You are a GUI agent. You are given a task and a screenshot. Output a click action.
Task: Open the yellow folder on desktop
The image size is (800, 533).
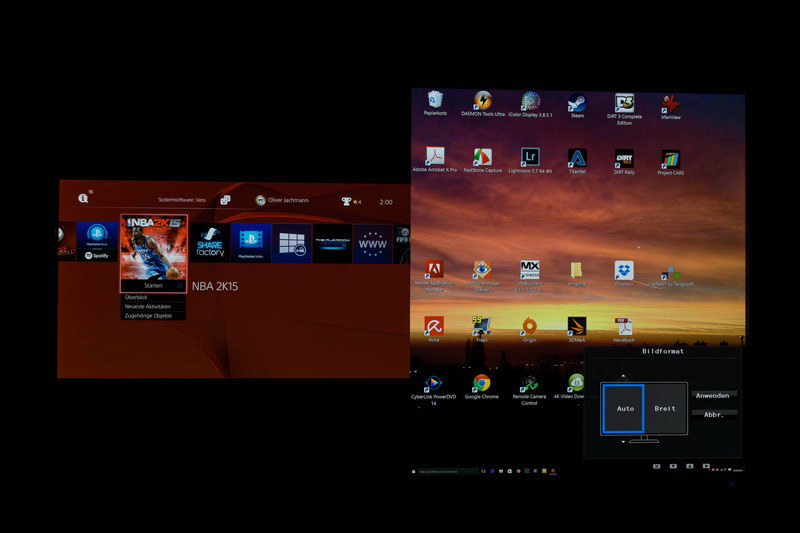pyautogui.click(x=577, y=273)
